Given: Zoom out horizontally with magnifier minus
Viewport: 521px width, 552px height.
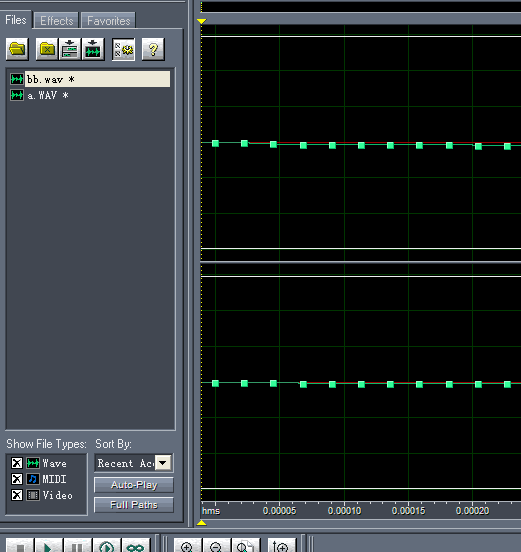Looking at the screenshot, I should tap(216, 546).
